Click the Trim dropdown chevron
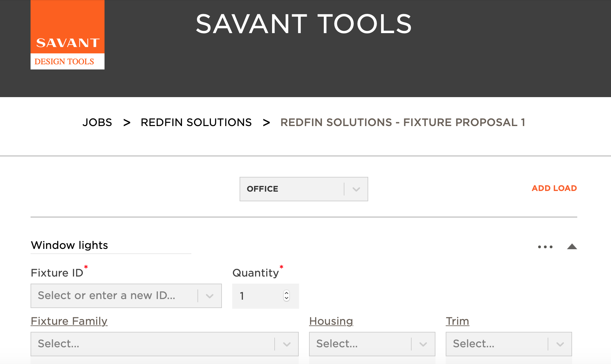Image resolution: width=611 pixels, height=364 pixels. click(x=560, y=344)
